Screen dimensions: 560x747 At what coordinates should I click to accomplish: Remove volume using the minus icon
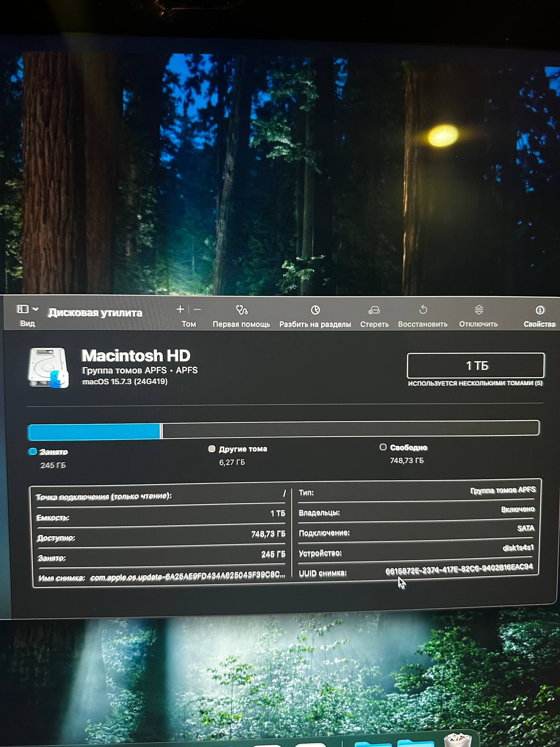click(197, 309)
